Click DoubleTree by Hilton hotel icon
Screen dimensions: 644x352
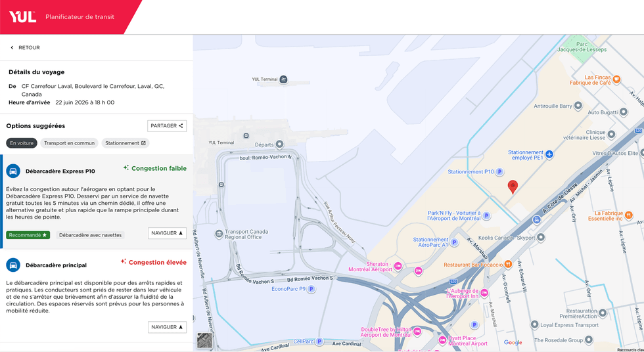pos(417,332)
